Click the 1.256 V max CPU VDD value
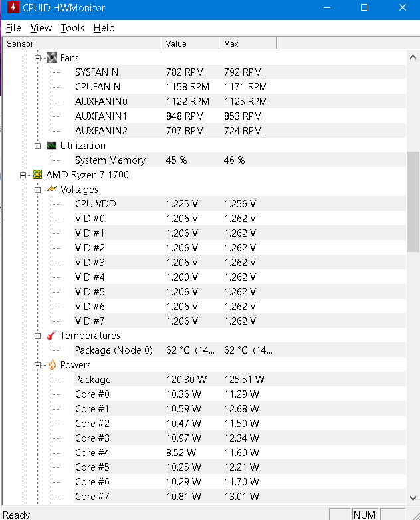The width and height of the screenshot is (420, 520). [x=240, y=204]
